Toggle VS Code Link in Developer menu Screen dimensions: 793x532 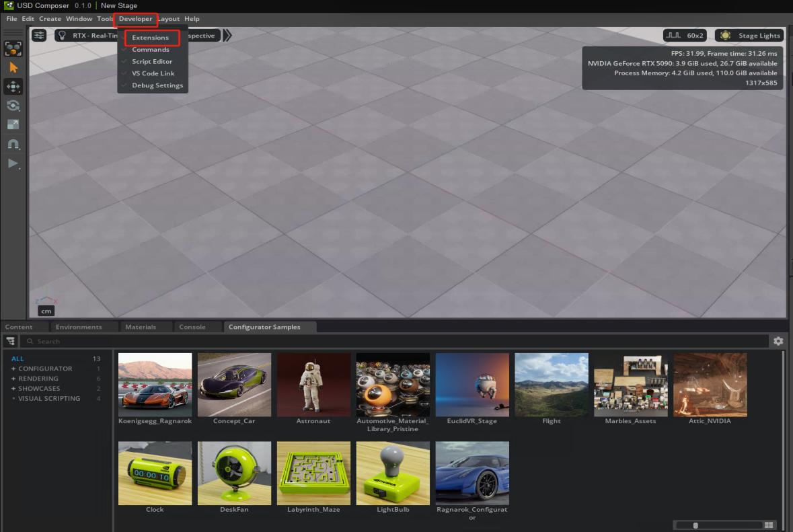point(152,73)
